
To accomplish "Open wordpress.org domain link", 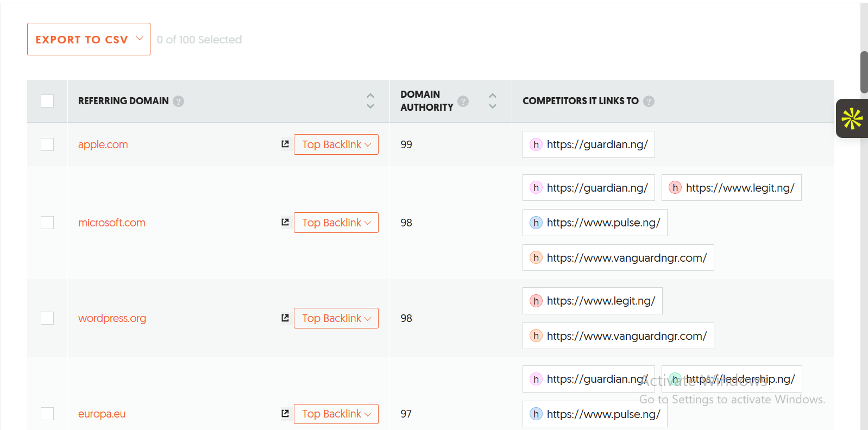I will tap(112, 318).
